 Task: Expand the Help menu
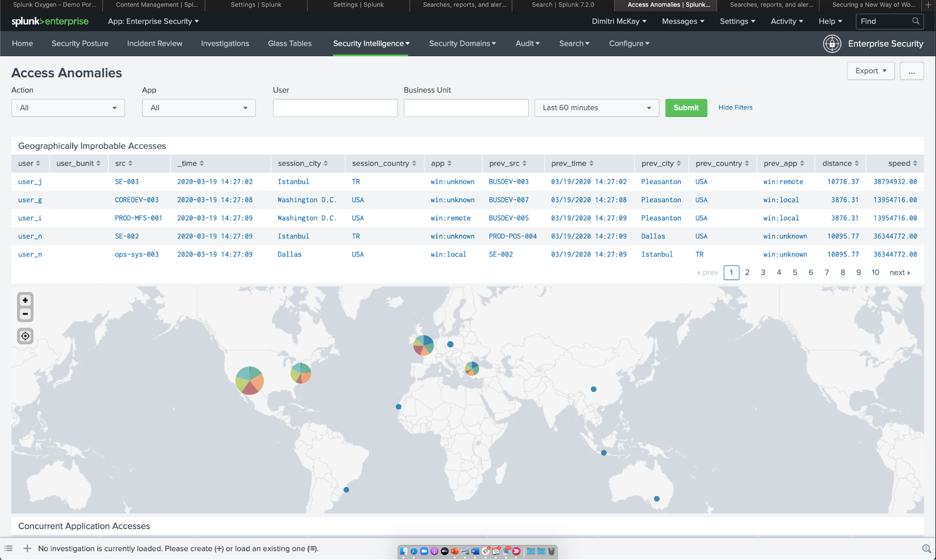(830, 22)
